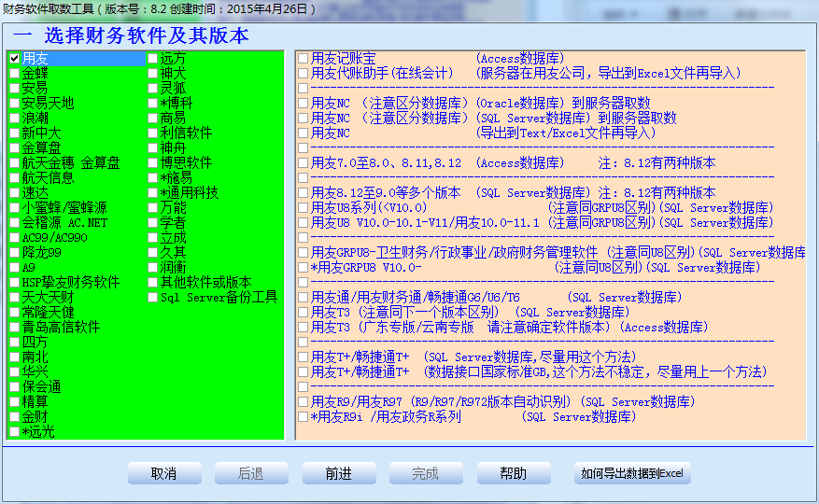Check the A9 checkbox

[15, 268]
